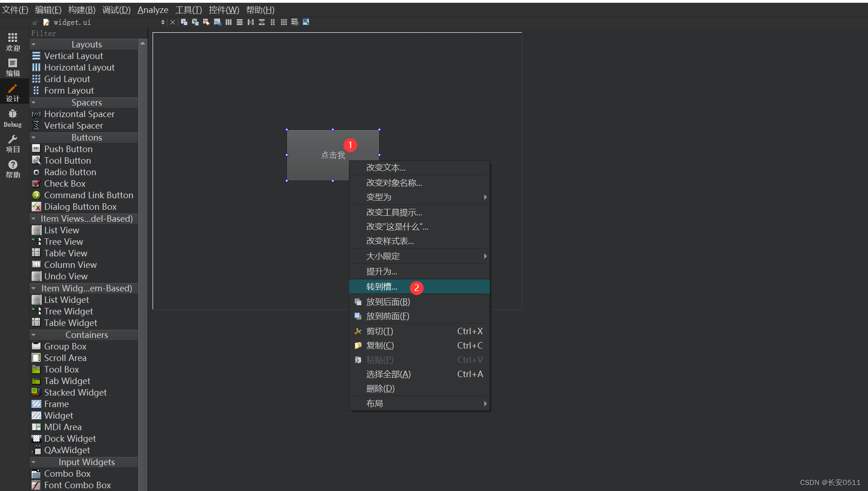Open the 帮助 help mode in sidebar
Viewport: 868px width, 491px height.
13,169
